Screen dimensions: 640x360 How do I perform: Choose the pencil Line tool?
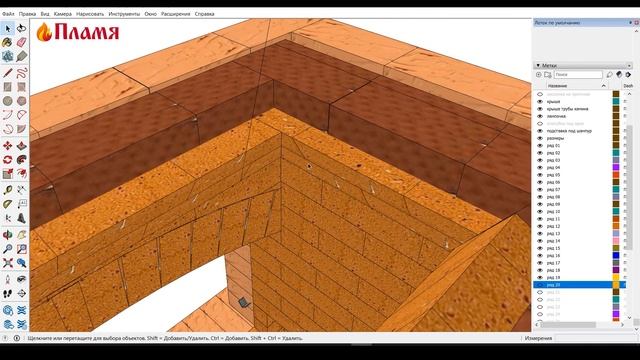pyautogui.click(x=8, y=73)
